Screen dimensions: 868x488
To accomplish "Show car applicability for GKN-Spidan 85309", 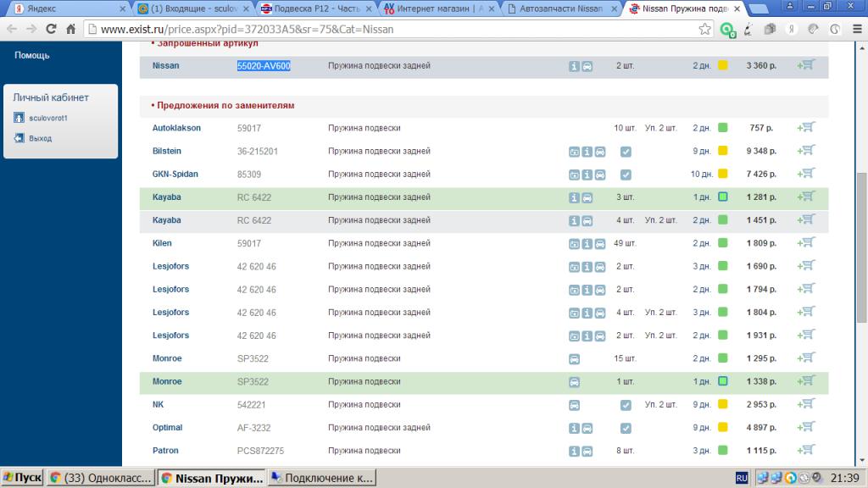I will coord(600,175).
